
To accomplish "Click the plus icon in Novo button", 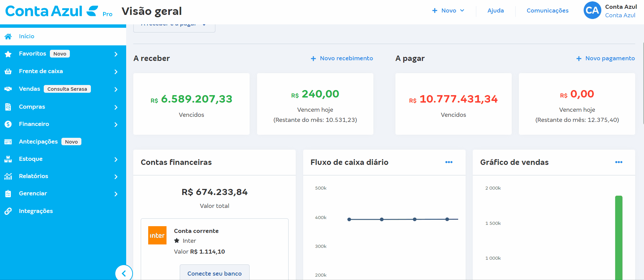I will tap(435, 10).
